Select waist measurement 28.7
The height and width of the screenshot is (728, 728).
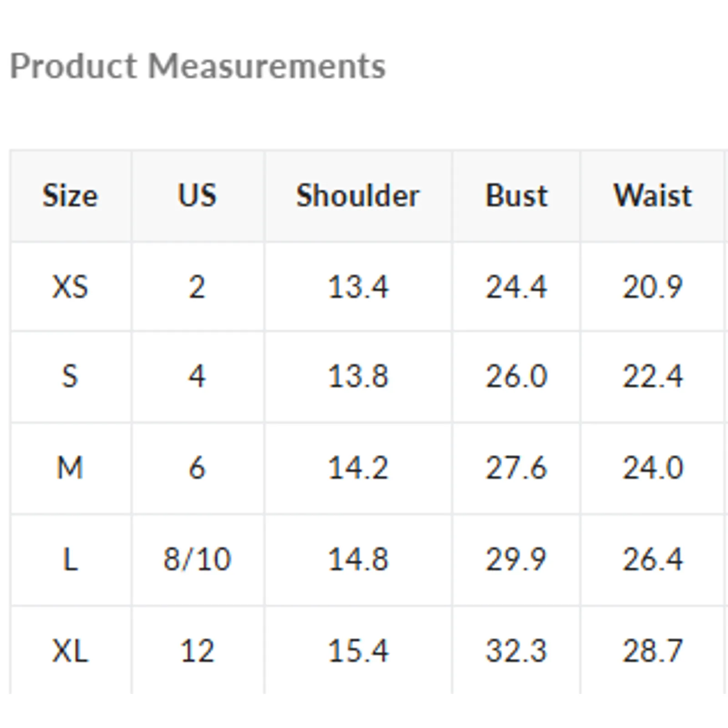(x=652, y=651)
